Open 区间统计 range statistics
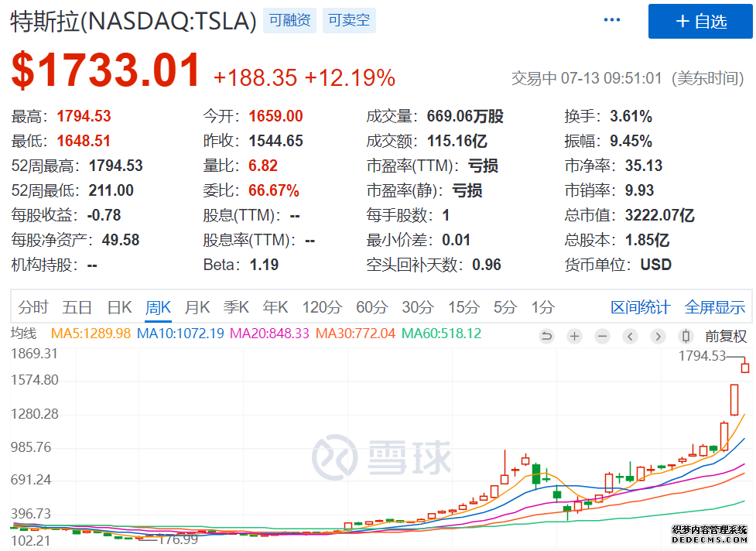Screen dimensions: 756x551 point(640,307)
